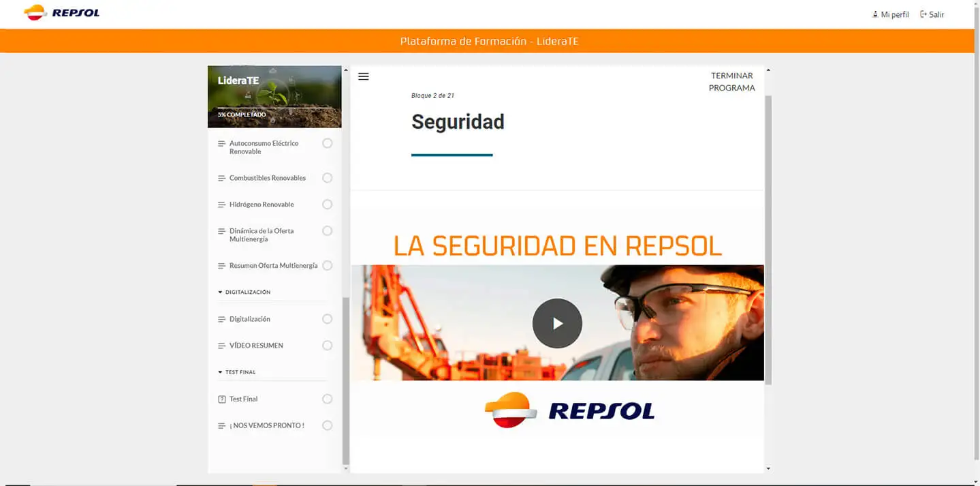Collapse the DIGITALIZACIÓN section

pyautogui.click(x=245, y=292)
